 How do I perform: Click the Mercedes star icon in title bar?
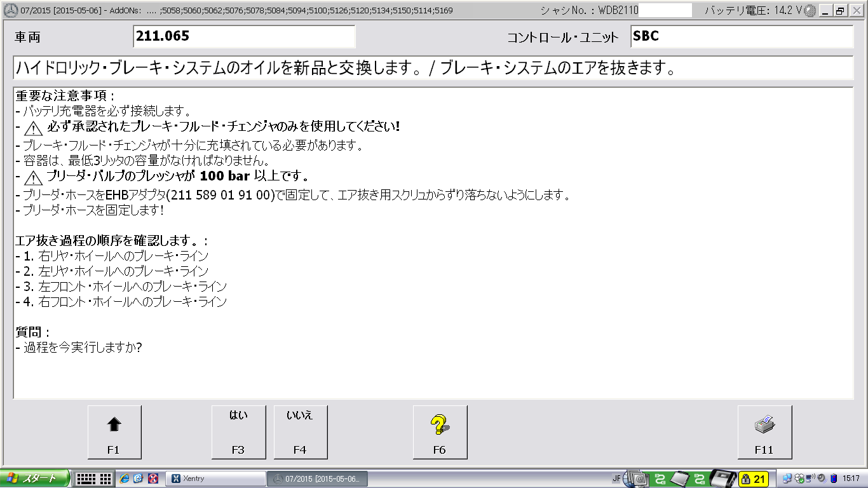tap(10, 10)
